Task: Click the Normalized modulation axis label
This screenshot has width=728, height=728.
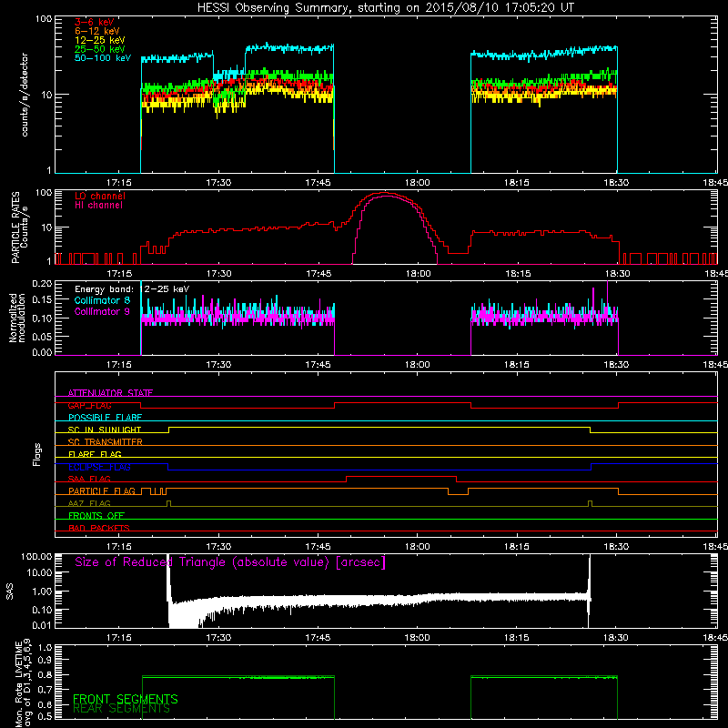Action: point(17,318)
